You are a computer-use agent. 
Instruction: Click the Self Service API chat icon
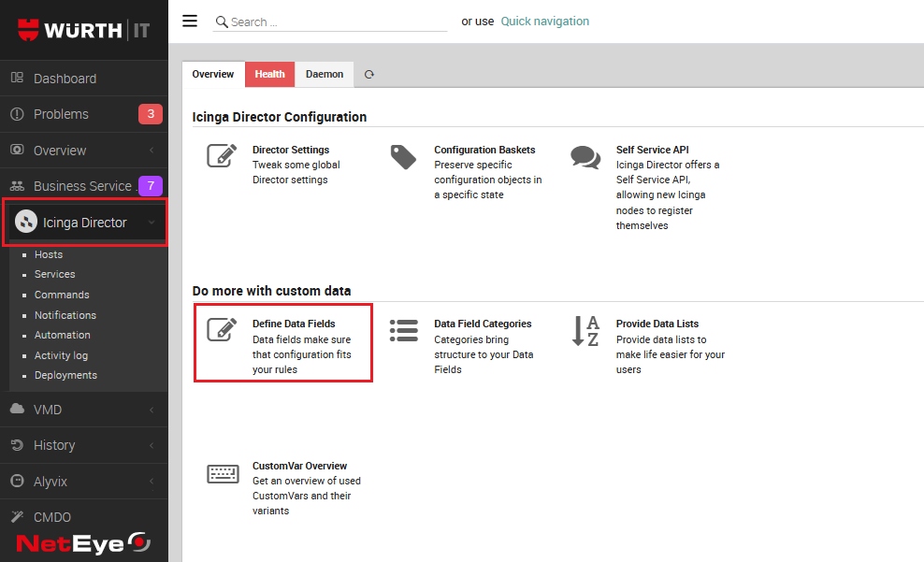(x=585, y=157)
